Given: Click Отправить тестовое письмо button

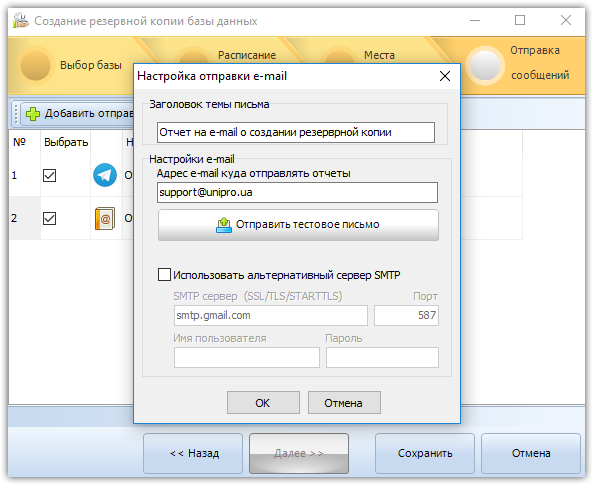Looking at the screenshot, I should pos(298,225).
